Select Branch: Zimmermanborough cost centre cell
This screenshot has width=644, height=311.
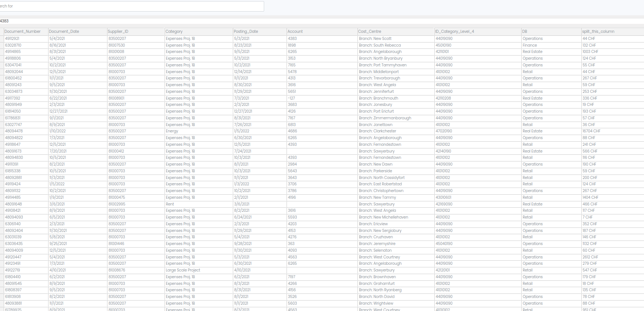[385, 118]
